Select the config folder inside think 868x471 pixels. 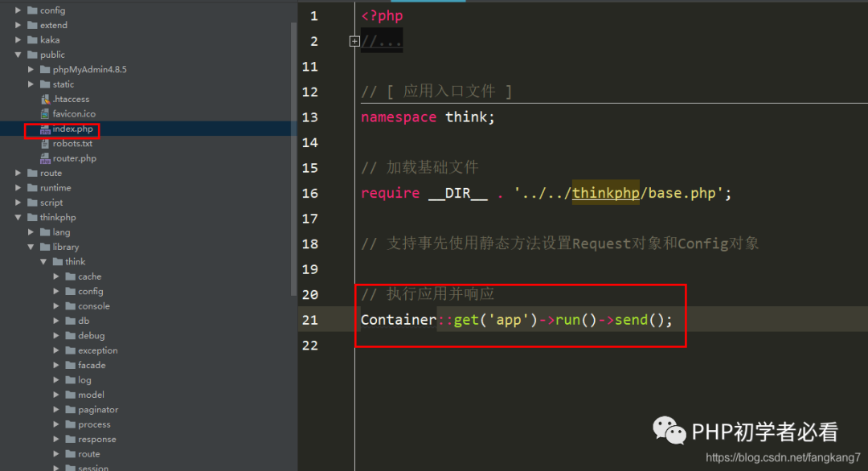(x=90, y=291)
